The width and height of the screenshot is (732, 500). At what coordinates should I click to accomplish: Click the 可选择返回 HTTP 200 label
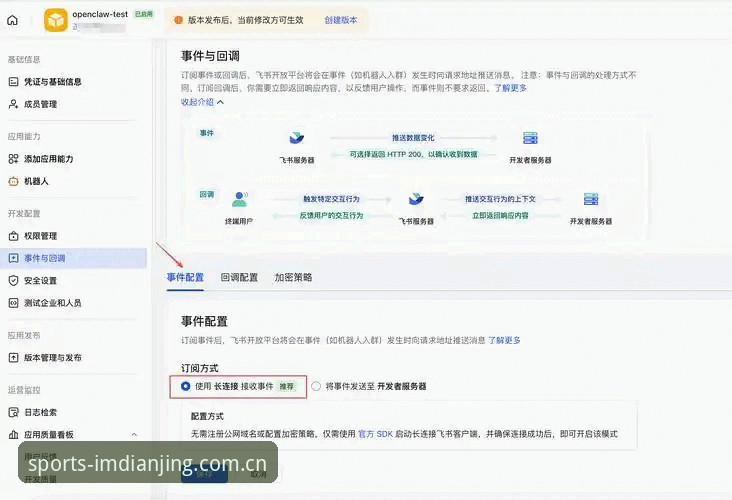click(x=414, y=154)
